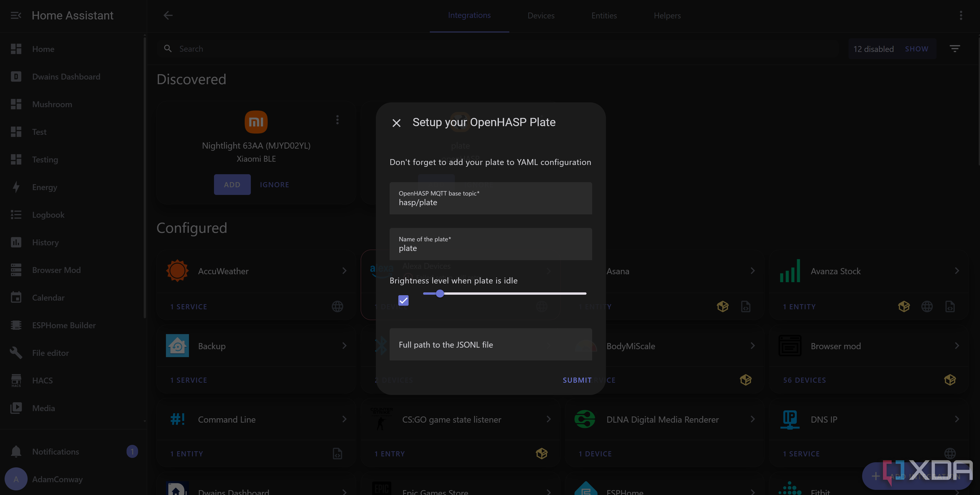Open Browser mod 56 devices link
The image size is (980, 495).
click(804, 380)
